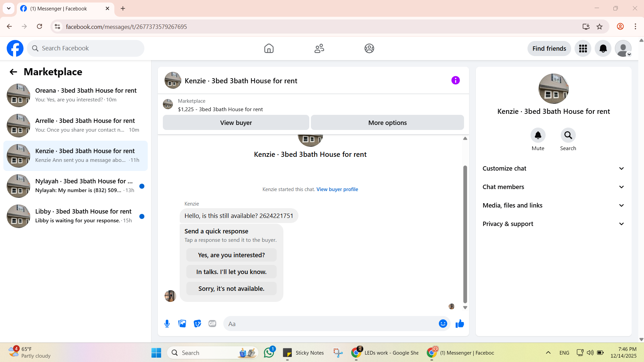644x362 pixels.
Task: Open the Facebook home feed icon
Action: tap(269, 48)
